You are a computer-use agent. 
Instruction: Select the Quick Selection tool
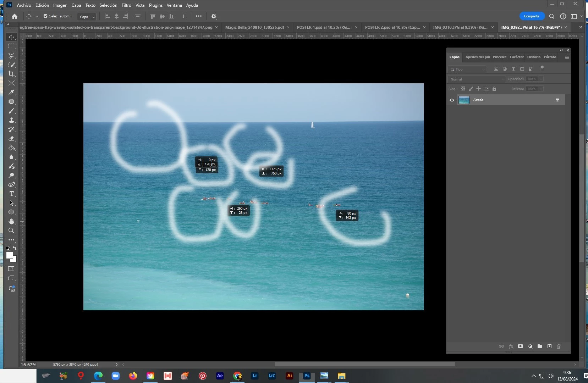(x=11, y=65)
